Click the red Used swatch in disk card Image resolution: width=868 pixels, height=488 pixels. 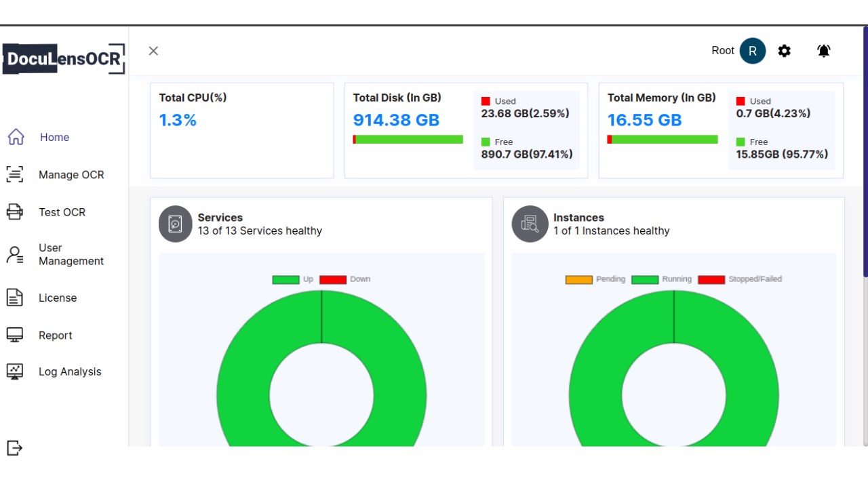pyautogui.click(x=486, y=101)
